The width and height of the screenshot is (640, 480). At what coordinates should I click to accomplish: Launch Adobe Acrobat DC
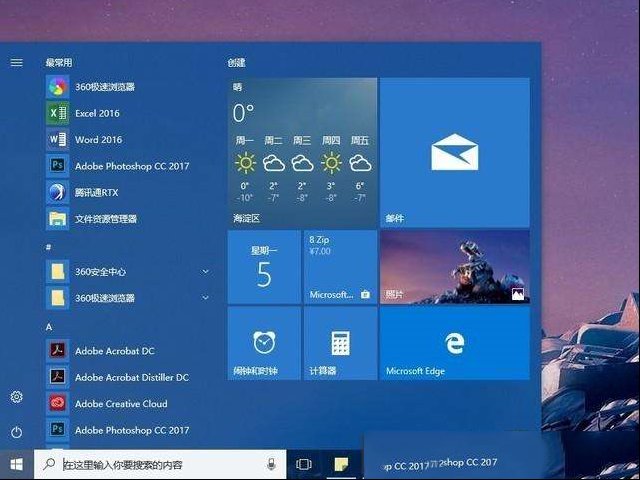pos(129,351)
